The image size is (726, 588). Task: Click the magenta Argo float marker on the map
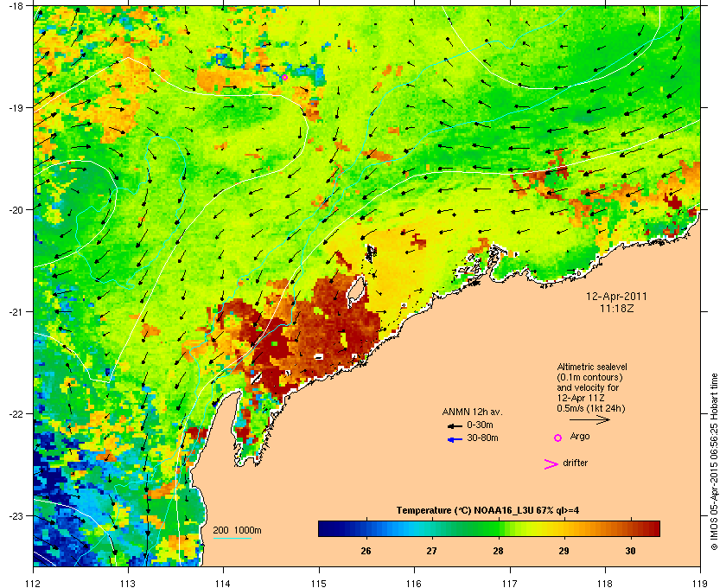[x=284, y=77]
